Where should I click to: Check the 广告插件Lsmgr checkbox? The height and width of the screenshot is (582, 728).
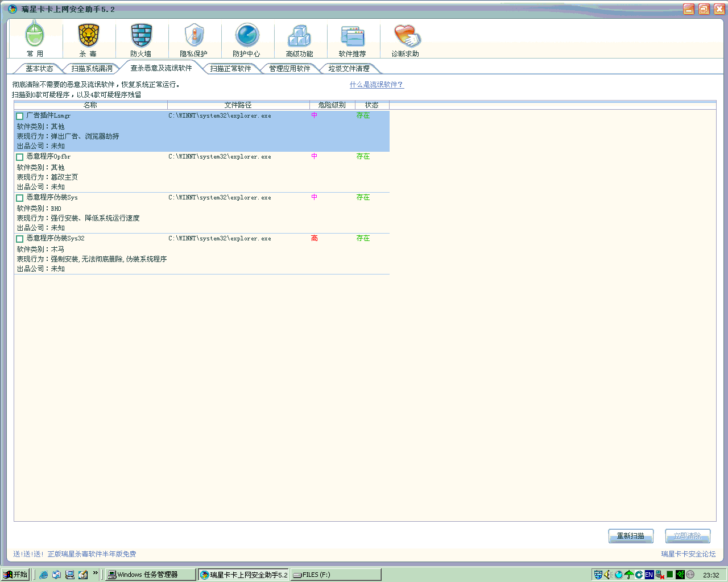pyautogui.click(x=20, y=116)
